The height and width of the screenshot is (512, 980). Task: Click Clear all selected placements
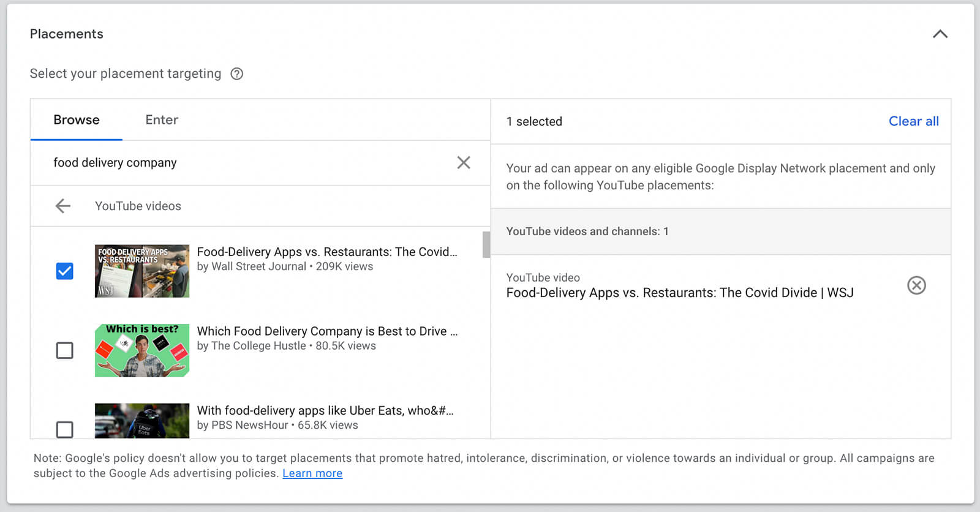(913, 121)
